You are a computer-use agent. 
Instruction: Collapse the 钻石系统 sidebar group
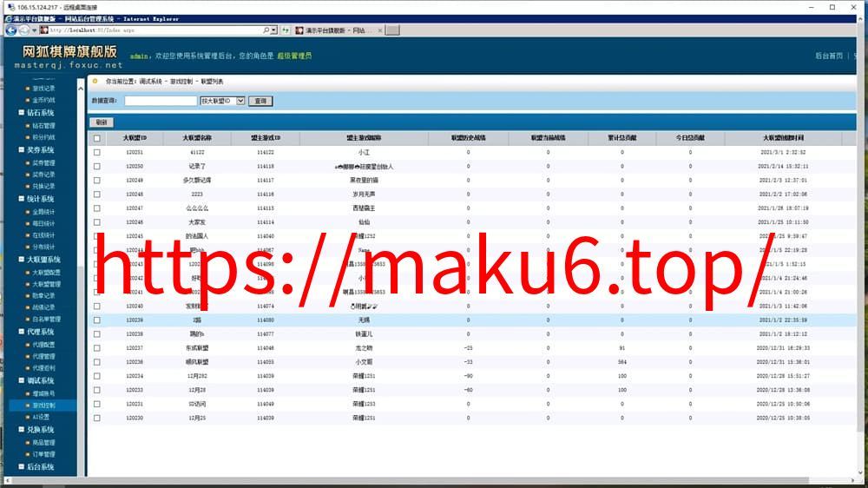[21, 112]
